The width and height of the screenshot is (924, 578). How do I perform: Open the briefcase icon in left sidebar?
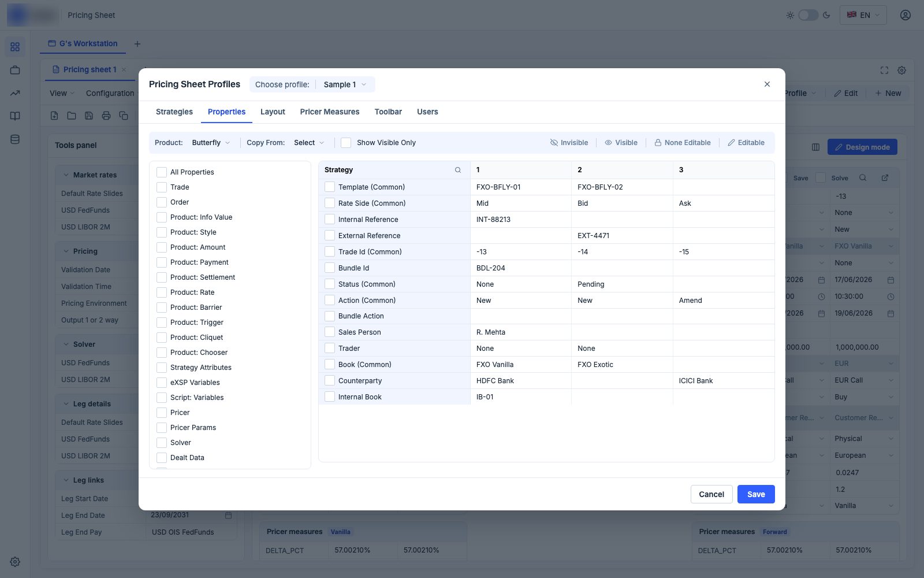[x=15, y=70]
